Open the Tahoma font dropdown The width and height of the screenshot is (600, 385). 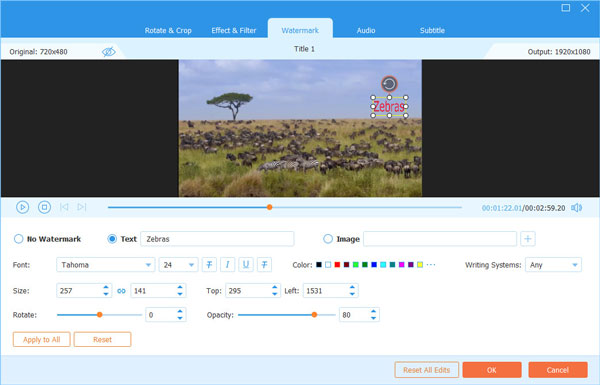point(106,265)
